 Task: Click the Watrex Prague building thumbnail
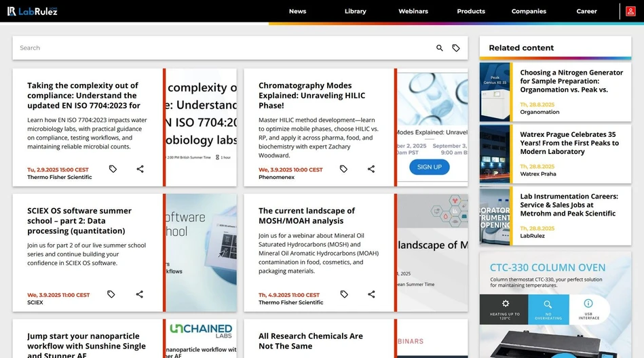tap(495, 153)
